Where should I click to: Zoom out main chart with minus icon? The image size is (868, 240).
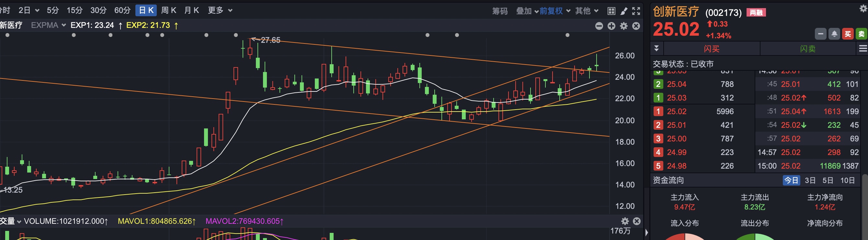[x=599, y=26]
